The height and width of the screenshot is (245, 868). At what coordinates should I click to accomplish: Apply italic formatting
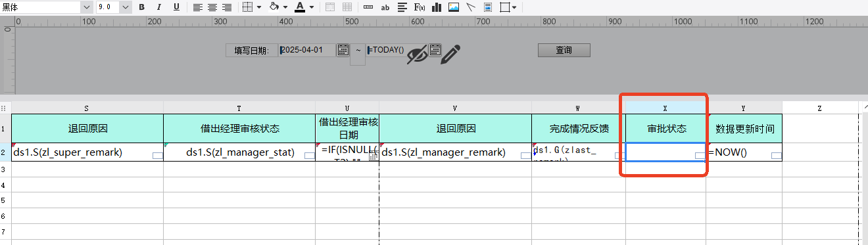point(158,7)
